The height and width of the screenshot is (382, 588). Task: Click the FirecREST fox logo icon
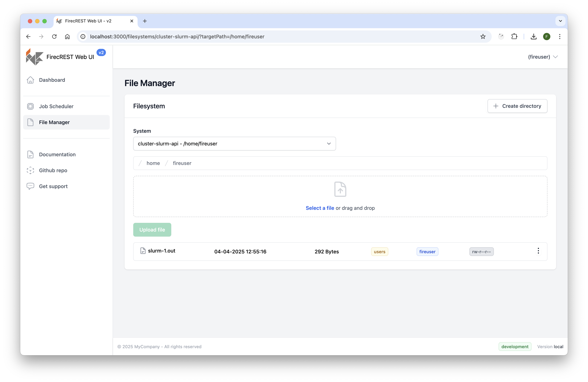click(x=35, y=57)
